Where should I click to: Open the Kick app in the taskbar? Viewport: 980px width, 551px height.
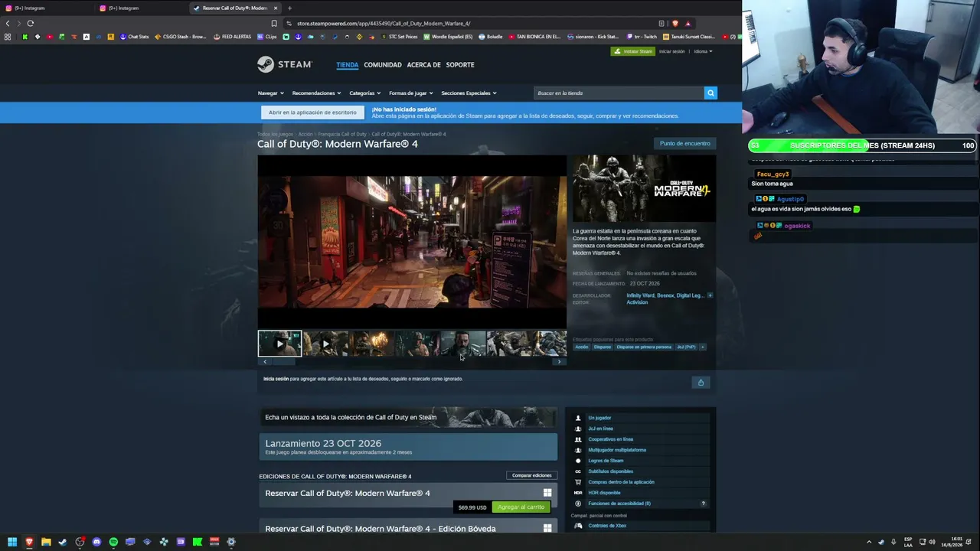[198, 542]
